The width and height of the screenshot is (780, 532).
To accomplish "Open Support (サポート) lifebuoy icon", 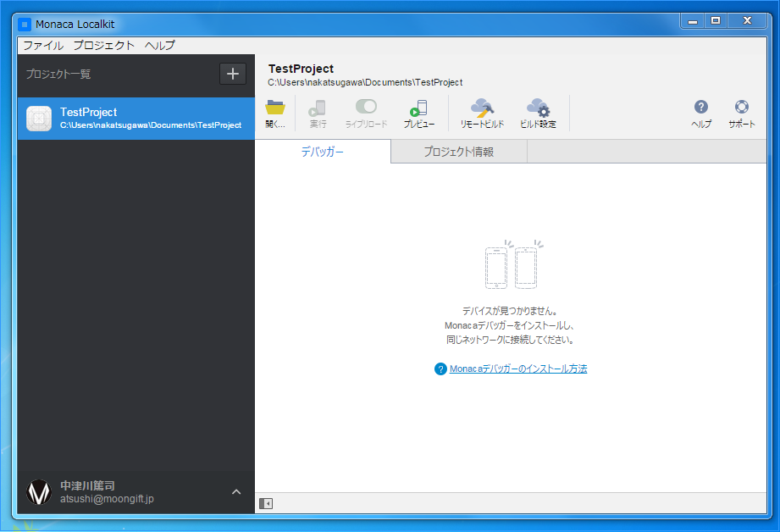I will click(x=742, y=108).
